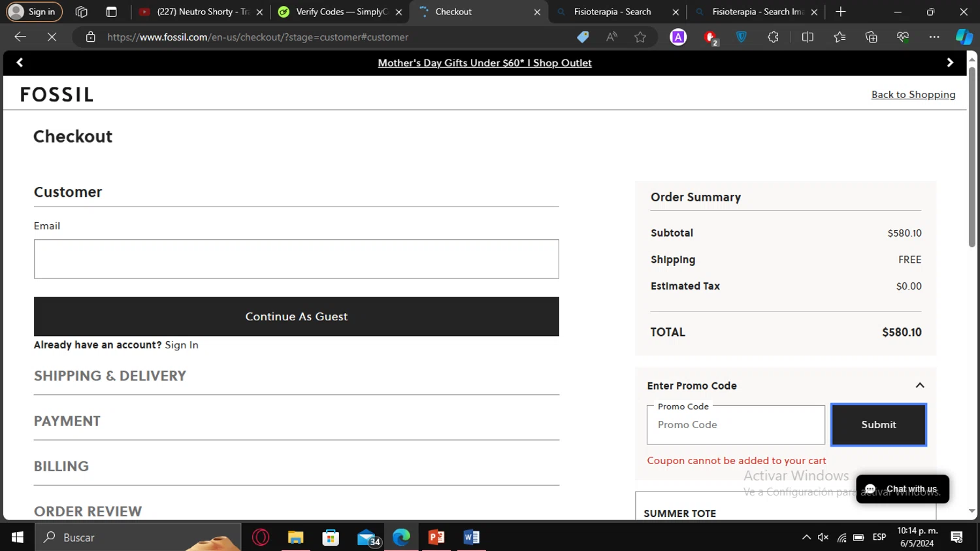
Task: Show previous promo banner message
Action: (x=20, y=63)
